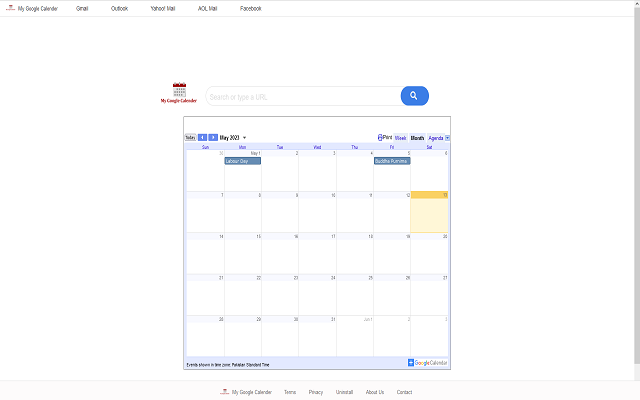This screenshot has height=400, width=640.
Task: Select Jun 1 date label
Action: coord(368,319)
